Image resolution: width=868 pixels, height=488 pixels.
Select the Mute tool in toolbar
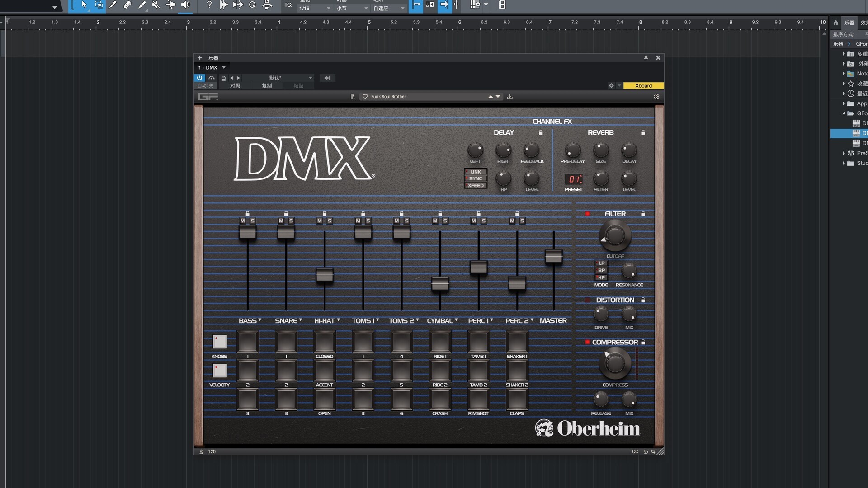[x=156, y=5]
